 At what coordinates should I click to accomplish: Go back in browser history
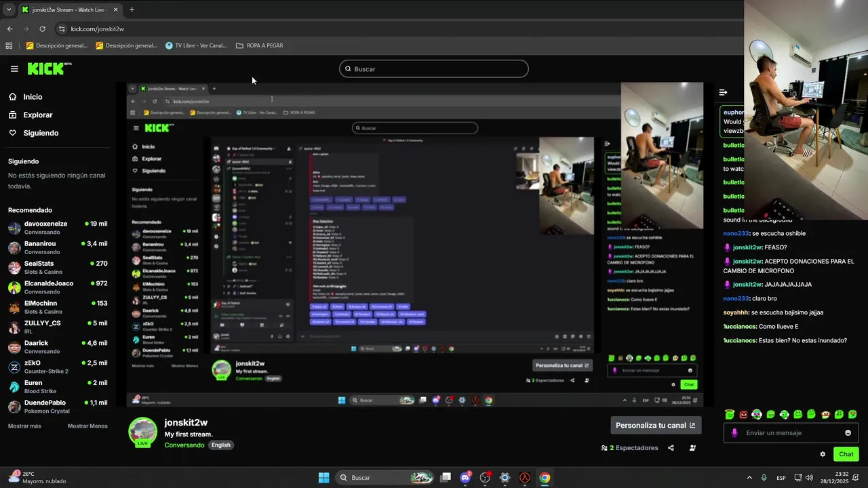pos(9,29)
